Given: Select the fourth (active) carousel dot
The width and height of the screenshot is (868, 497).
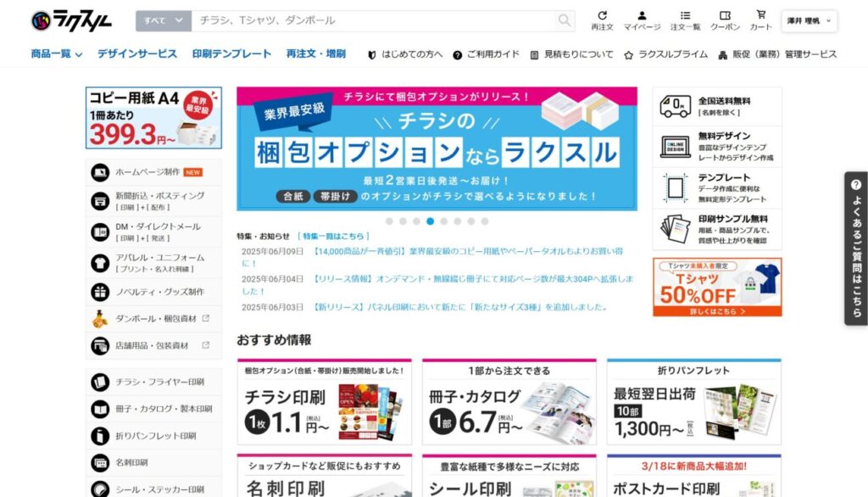Looking at the screenshot, I should (x=430, y=221).
